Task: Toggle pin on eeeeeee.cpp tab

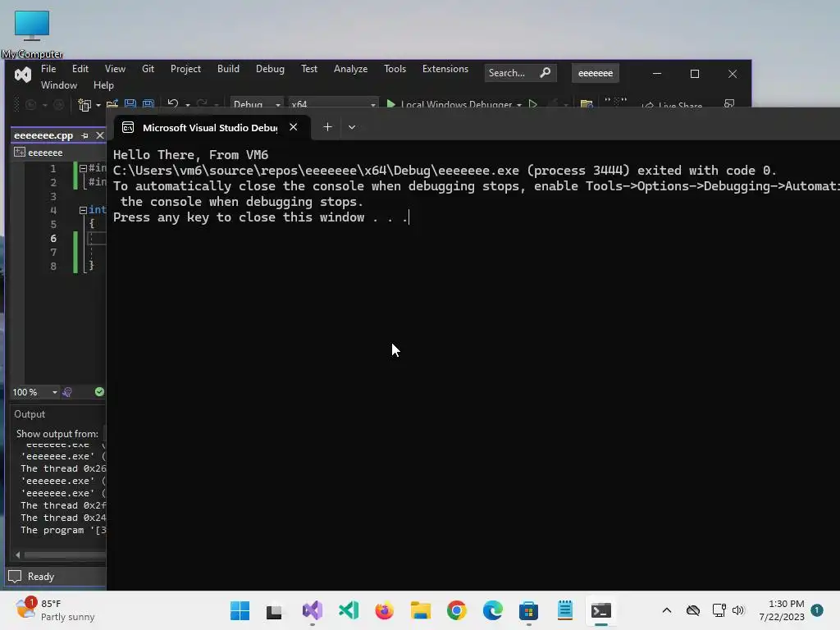Action: (x=84, y=135)
